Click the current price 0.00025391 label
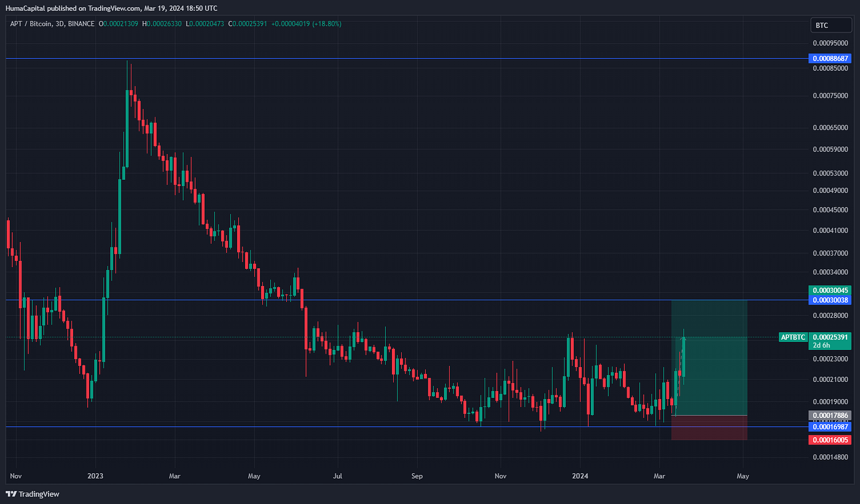 pos(831,337)
